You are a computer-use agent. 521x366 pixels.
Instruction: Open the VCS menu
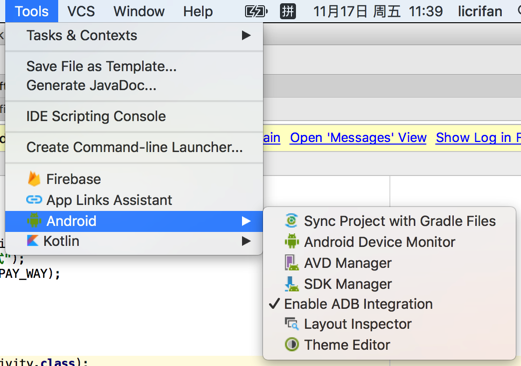coord(81,11)
